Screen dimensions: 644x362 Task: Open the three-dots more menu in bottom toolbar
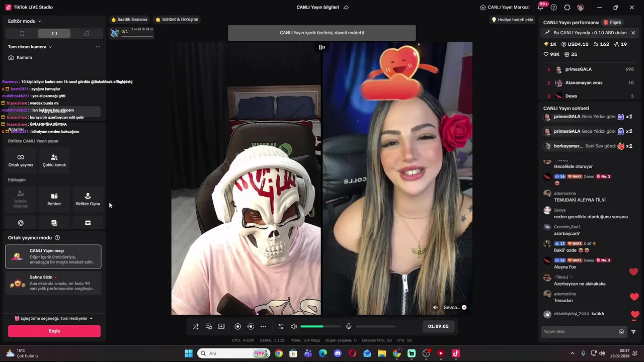[x=263, y=326]
